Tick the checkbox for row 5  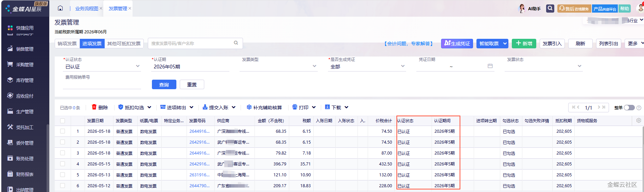coord(63,175)
